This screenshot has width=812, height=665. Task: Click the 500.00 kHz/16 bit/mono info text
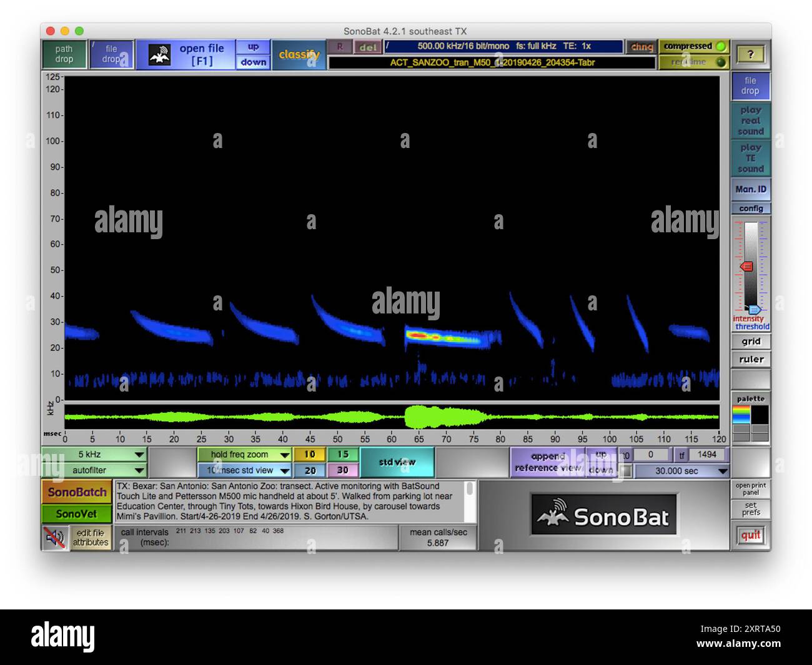point(503,46)
